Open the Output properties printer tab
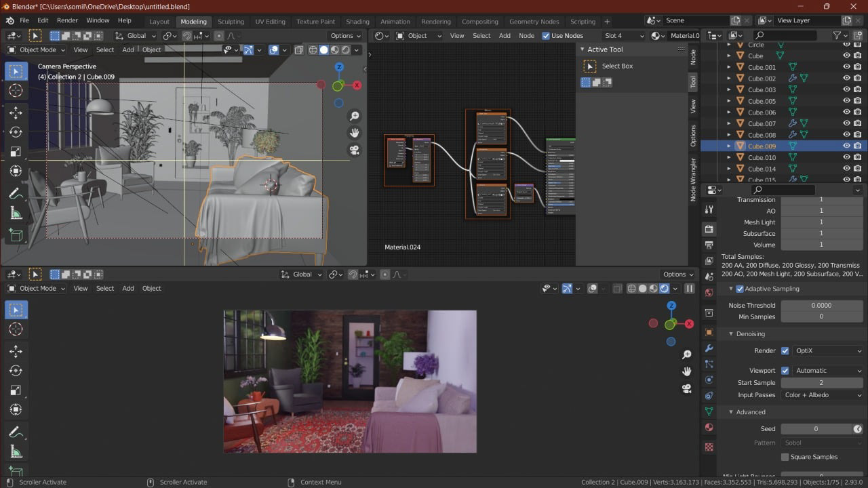This screenshot has width=868, height=488. pos(709,245)
